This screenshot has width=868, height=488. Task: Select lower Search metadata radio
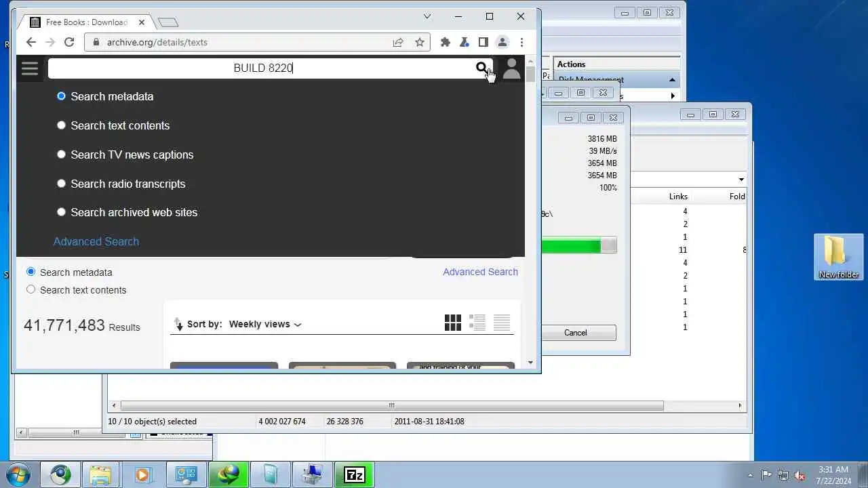pyautogui.click(x=31, y=272)
